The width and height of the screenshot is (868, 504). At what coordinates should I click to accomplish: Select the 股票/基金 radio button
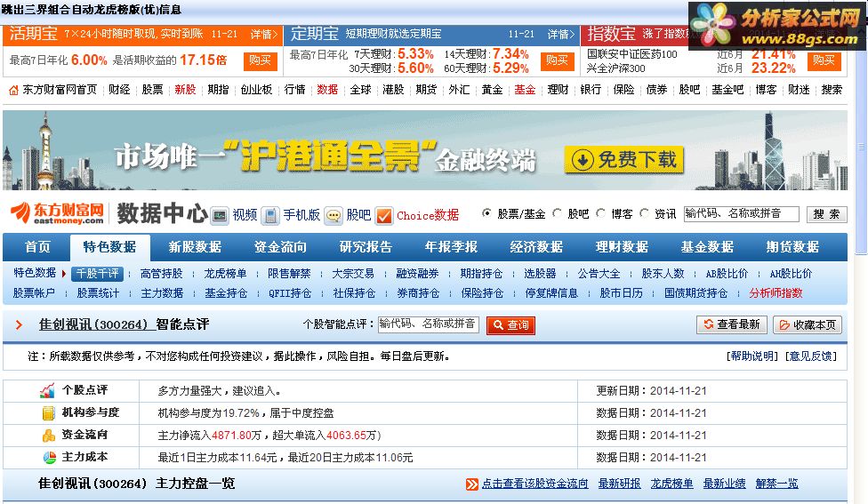(486, 213)
